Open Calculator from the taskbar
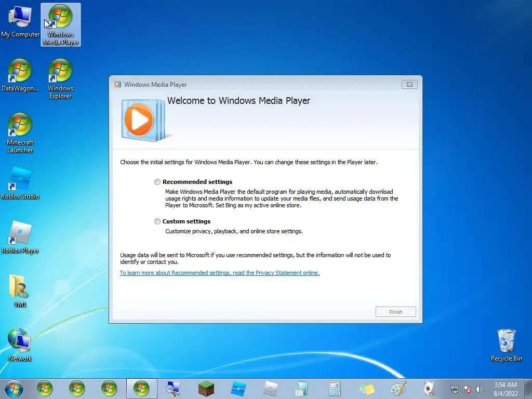 [x=335, y=389]
